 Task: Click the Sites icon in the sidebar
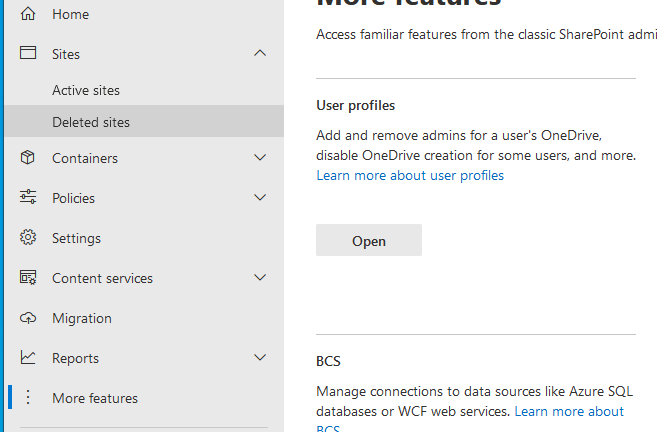28,54
